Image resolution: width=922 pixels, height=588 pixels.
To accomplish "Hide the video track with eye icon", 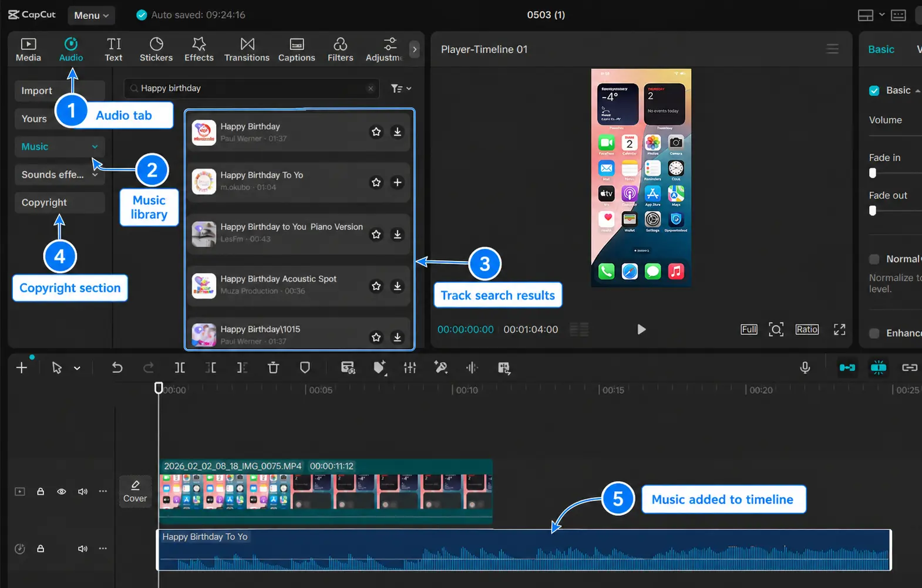I will point(62,492).
